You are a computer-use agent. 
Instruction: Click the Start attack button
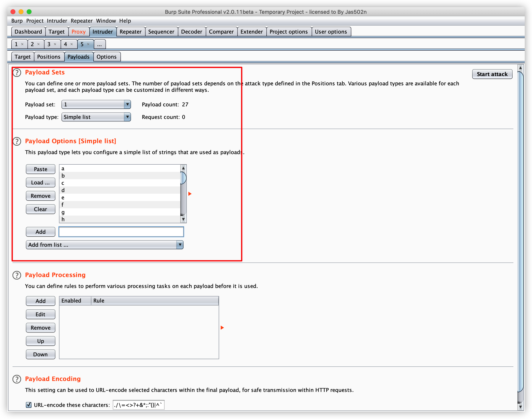(492, 74)
